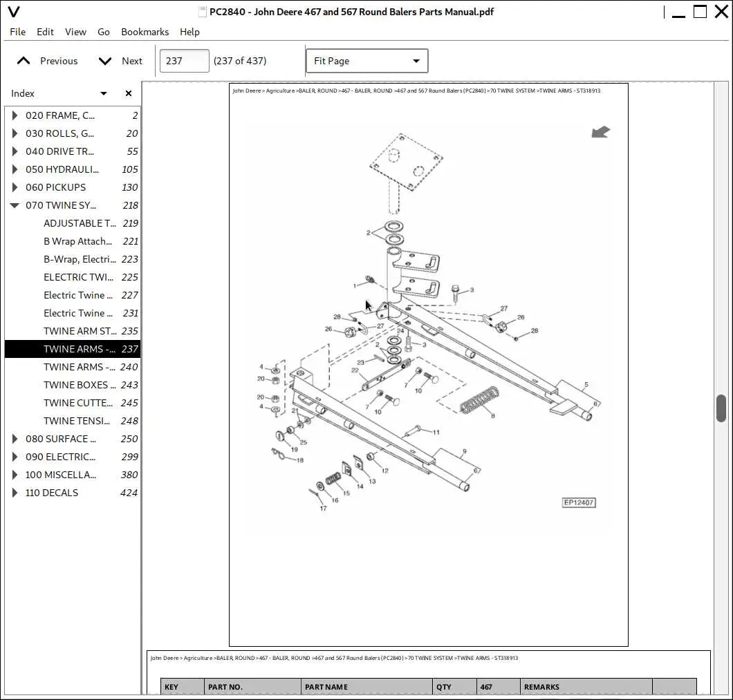Select TWINE ARMS page 240 entry
The height and width of the screenshot is (700, 733).
[73, 367]
